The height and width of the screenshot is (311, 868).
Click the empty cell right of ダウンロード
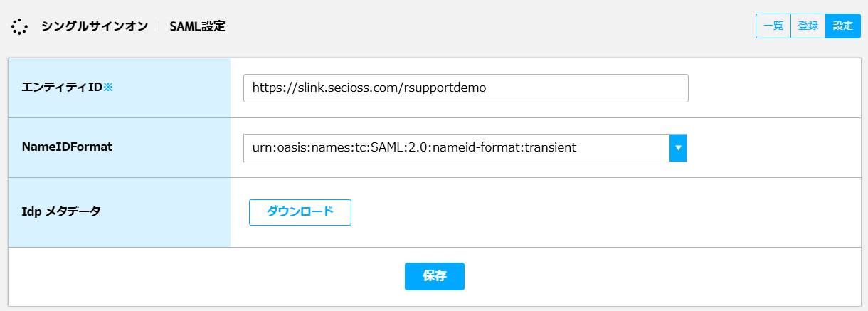(605, 212)
